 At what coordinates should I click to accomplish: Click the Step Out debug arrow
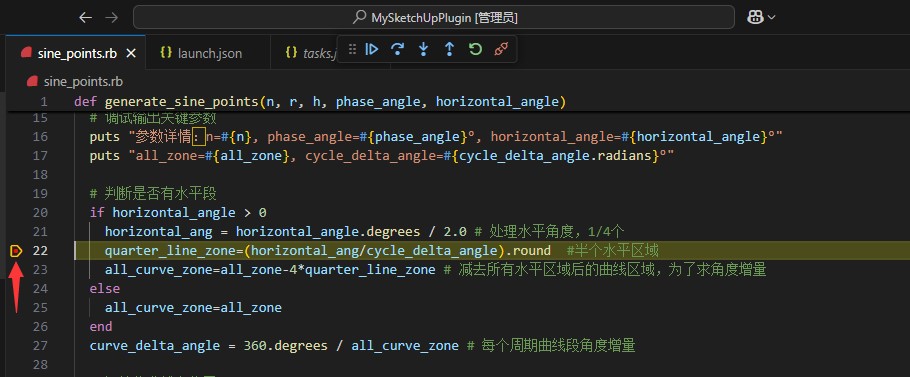[449, 49]
